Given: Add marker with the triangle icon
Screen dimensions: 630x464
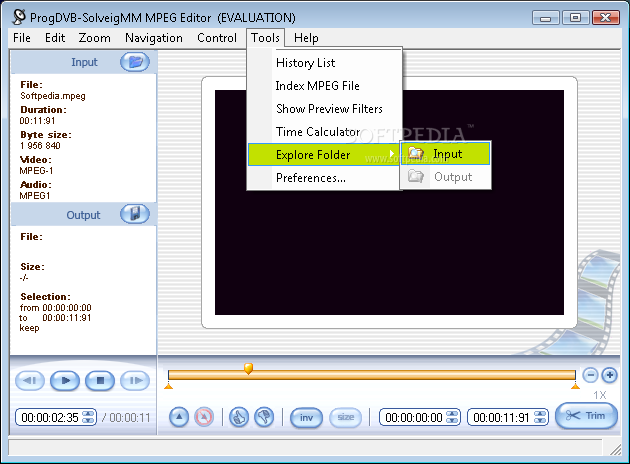Looking at the screenshot, I should click(x=179, y=417).
